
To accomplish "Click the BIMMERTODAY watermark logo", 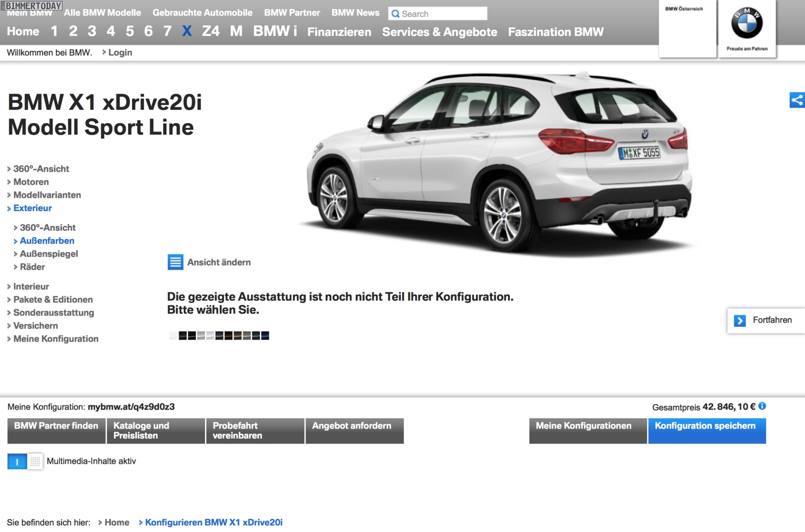I will 32,5.
